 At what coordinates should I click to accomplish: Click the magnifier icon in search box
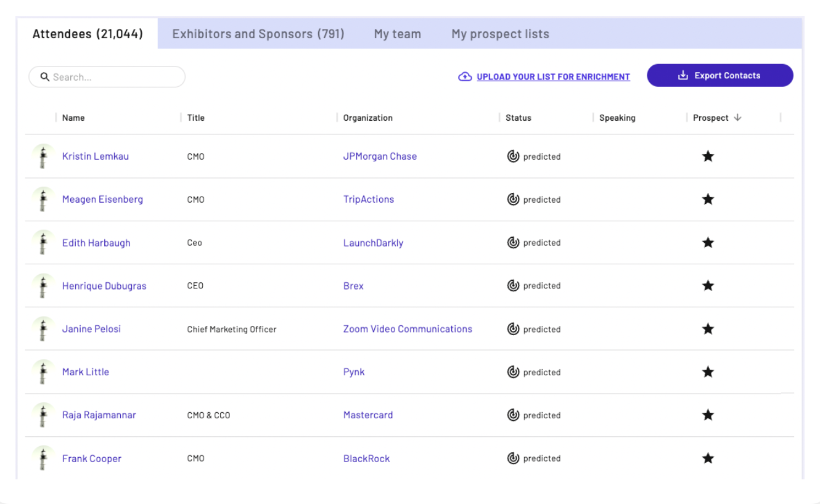pos(44,77)
